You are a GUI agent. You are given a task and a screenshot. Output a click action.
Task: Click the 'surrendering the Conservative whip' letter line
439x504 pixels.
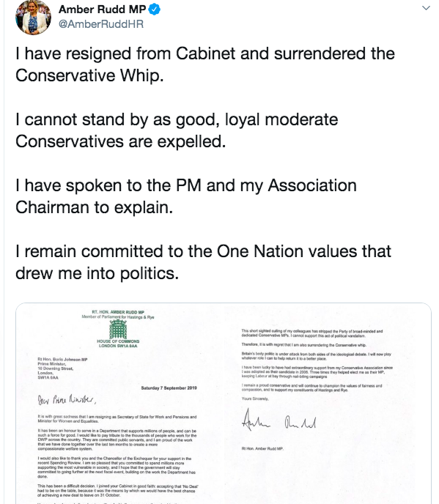tap(304, 345)
